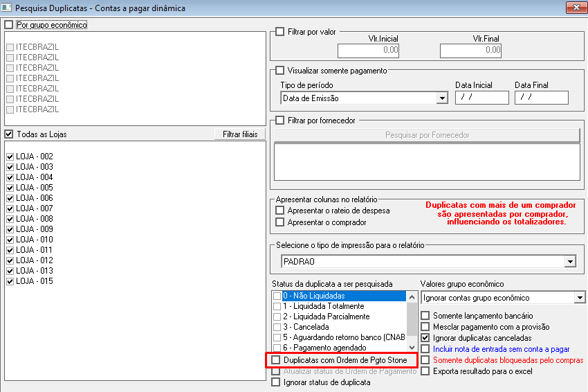Uncheck LOJA - 002
The width and height of the screenshot is (588, 392).
point(10,157)
